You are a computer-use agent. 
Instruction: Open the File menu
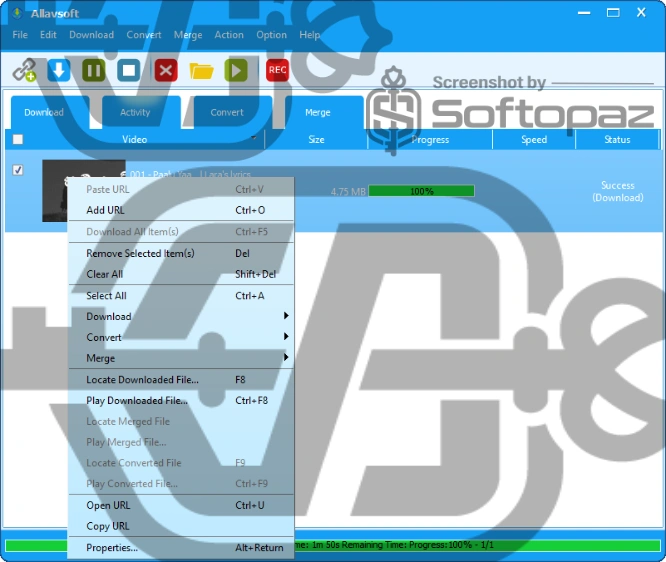pos(20,35)
